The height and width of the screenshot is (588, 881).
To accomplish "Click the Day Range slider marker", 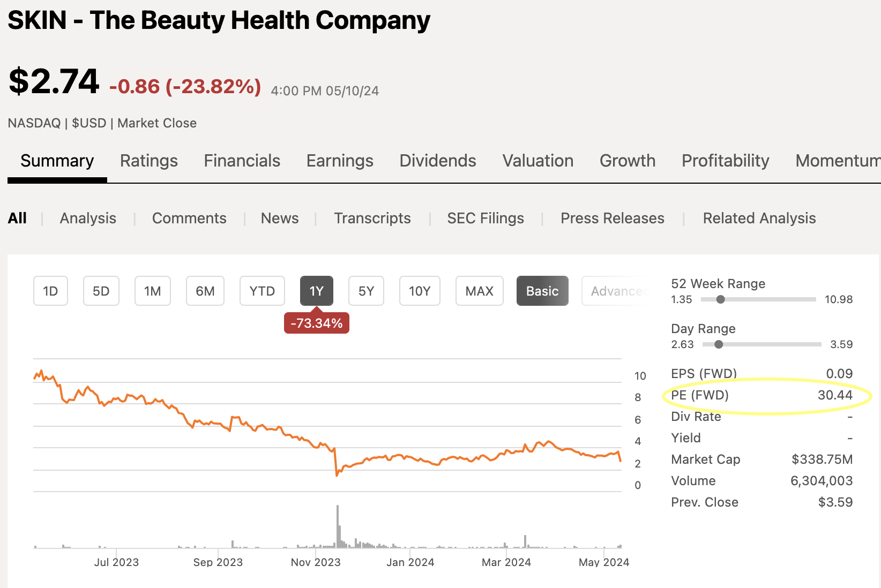I will point(719,344).
